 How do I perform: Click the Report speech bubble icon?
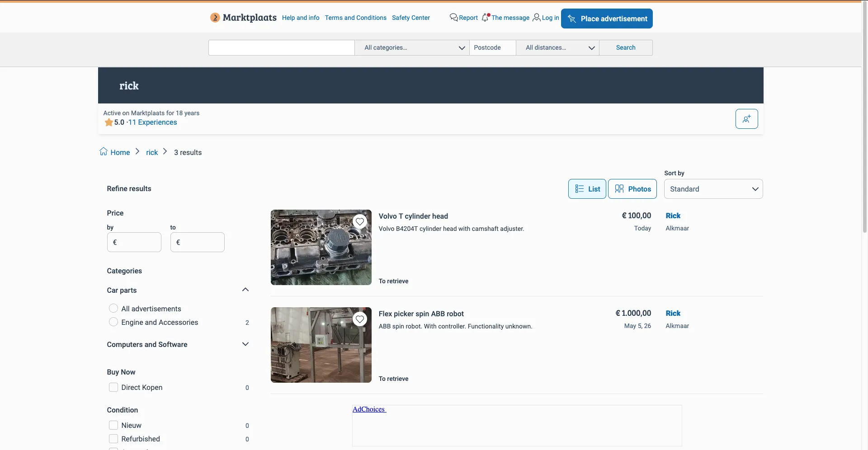(x=453, y=17)
